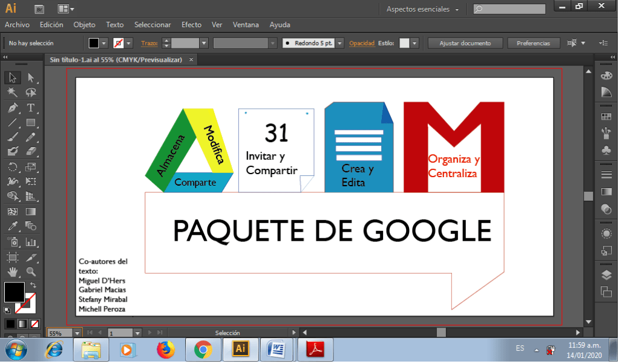This screenshot has height=364, width=619.
Task: Pick the Eyedropper tool
Action: [x=12, y=226]
